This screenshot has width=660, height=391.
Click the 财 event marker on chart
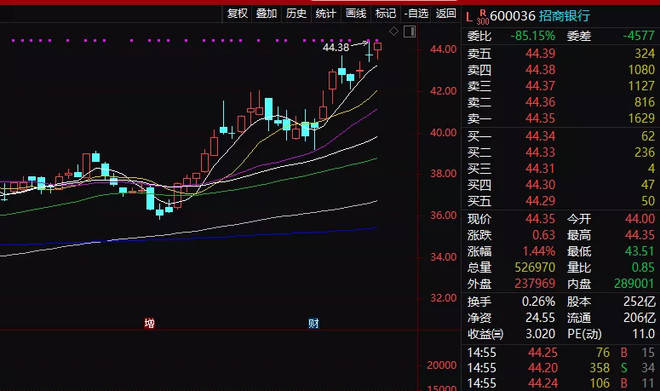pos(314,323)
